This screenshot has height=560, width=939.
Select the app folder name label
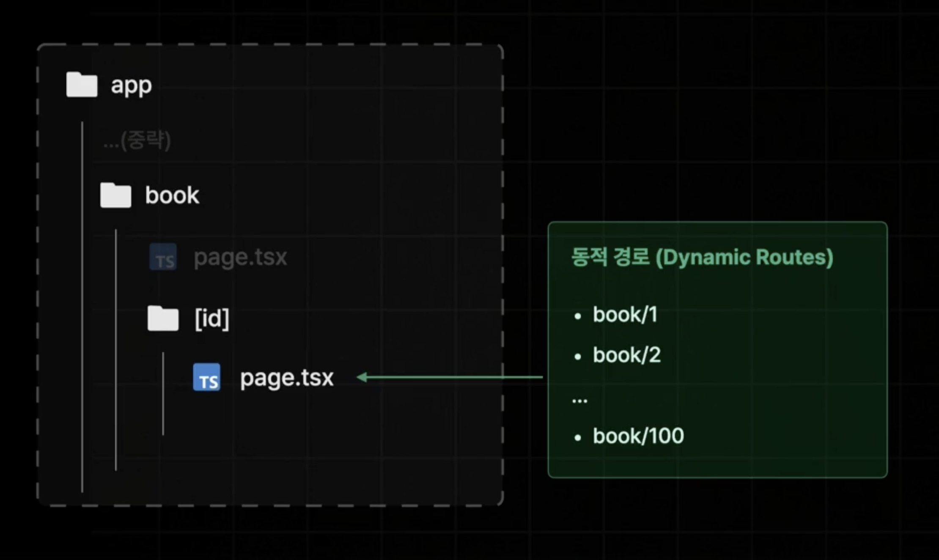131,86
